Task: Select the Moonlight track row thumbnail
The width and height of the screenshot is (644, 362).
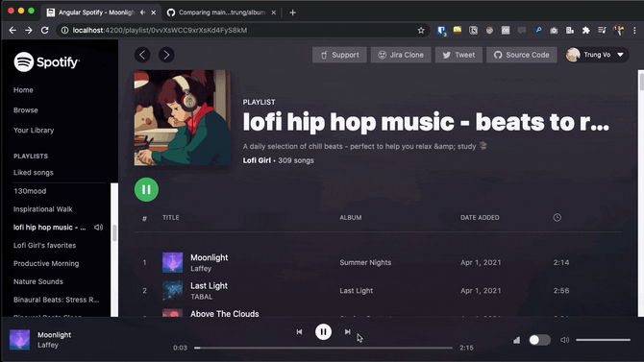Action: [172, 262]
